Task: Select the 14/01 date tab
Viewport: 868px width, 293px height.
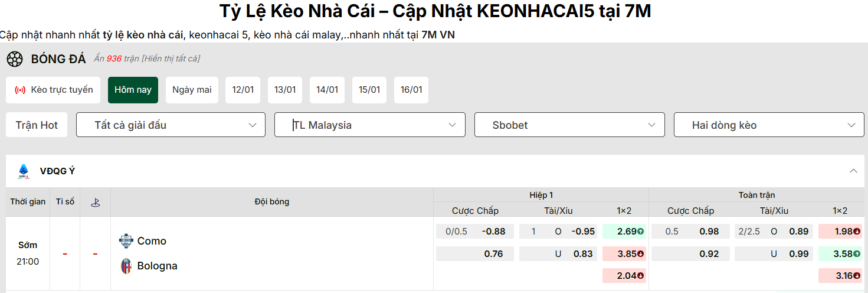Action: (x=327, y=90)
